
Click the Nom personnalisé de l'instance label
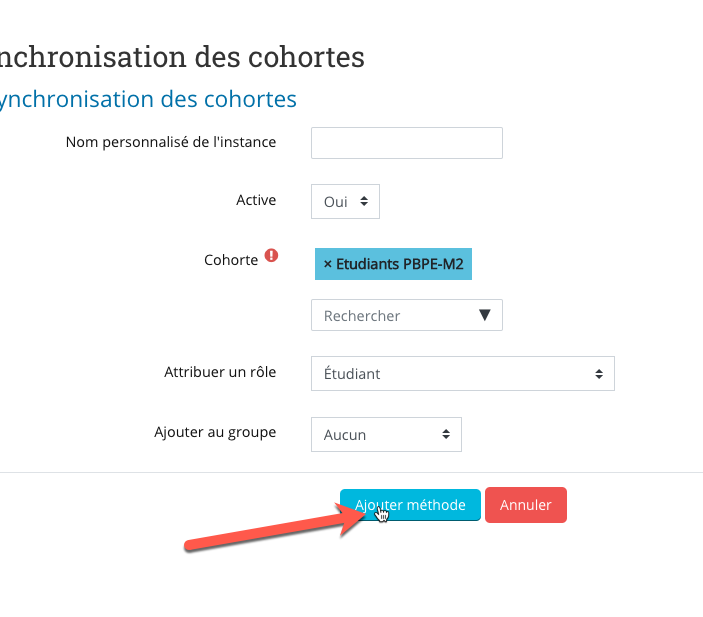point(171,142)
